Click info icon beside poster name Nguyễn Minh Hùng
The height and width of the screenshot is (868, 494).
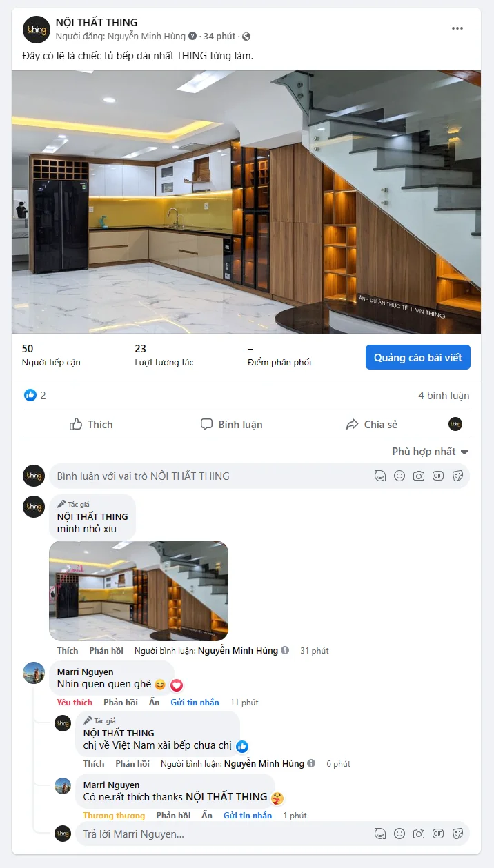192,36
